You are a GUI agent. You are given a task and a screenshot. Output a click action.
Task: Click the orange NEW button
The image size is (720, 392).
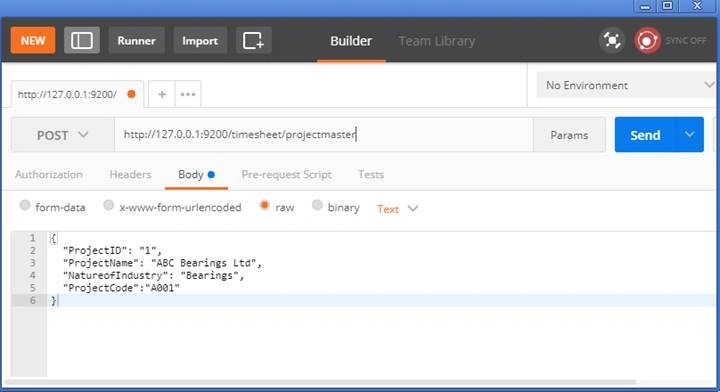point(33,40)
